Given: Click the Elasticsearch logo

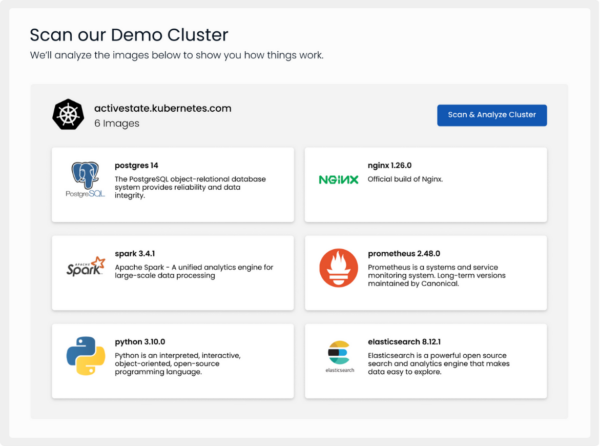Looking at the screenshot, I should tap(338, 356).
